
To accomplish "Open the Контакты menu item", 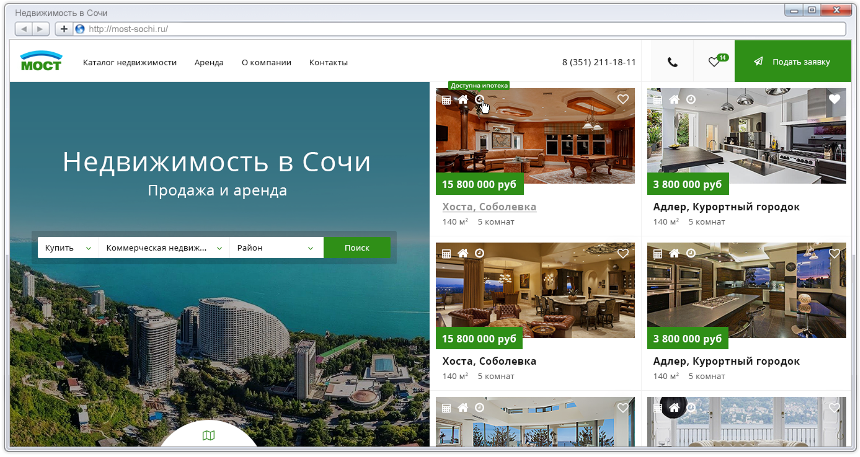I will (329, 63).
